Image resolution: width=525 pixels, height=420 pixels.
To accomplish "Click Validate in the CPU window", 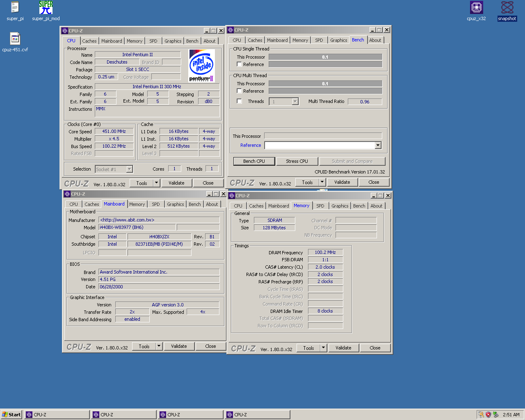I will click(176, 183).
